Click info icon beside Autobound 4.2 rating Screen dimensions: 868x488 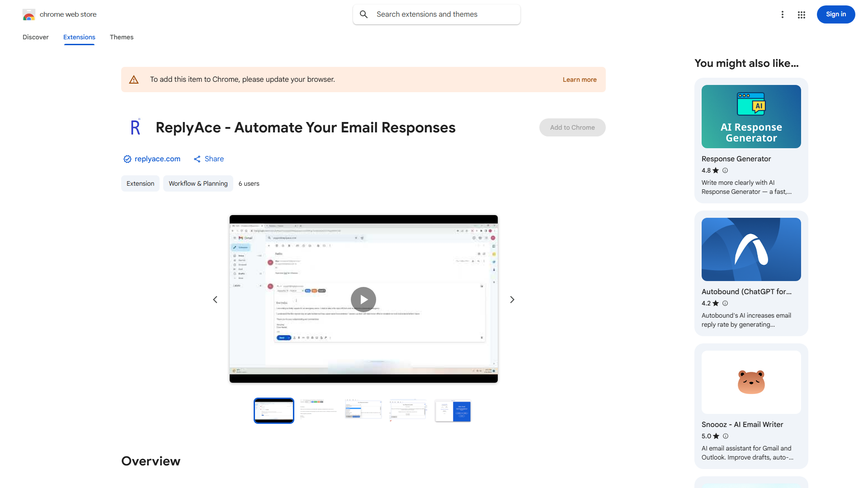coord(725,303)
